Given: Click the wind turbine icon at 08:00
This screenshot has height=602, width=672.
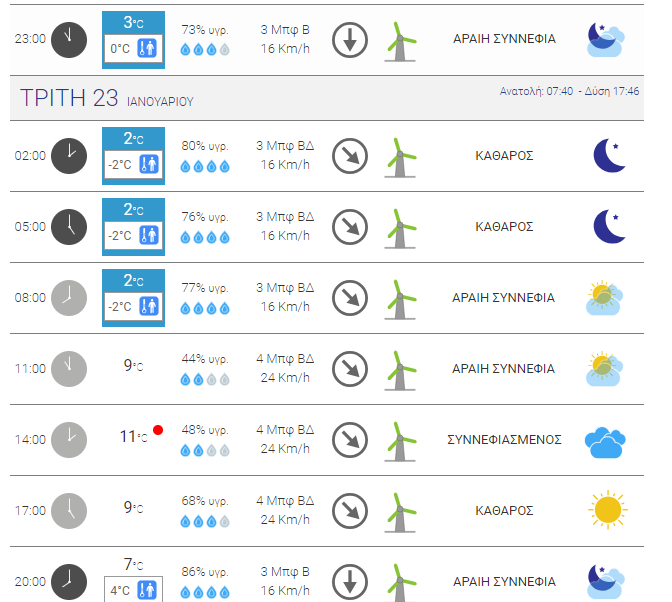Looking at the screenshot, I should (400, 299).
